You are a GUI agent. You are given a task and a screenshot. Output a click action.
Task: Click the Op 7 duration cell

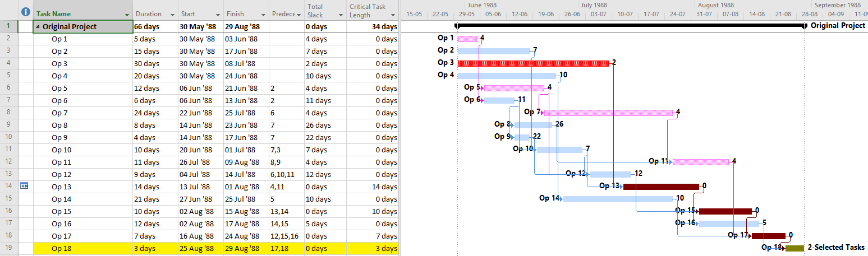click(155, 113)
